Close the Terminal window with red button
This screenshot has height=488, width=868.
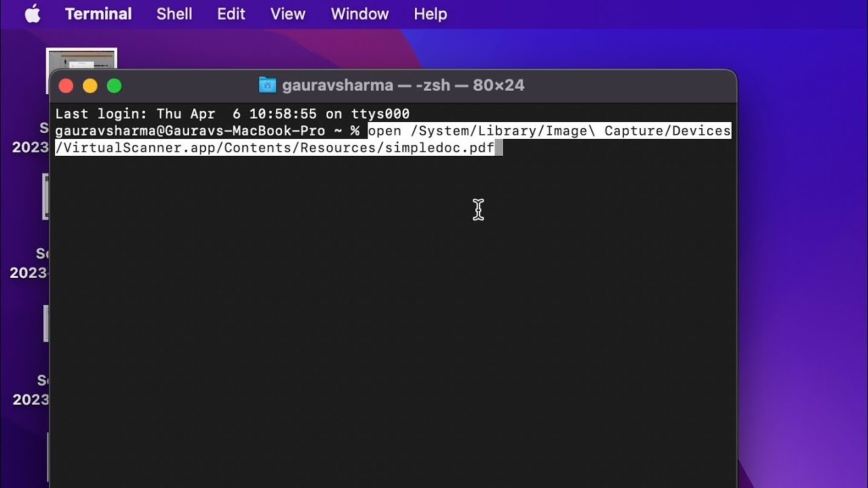pyautogui.click(x=66, y=86)
